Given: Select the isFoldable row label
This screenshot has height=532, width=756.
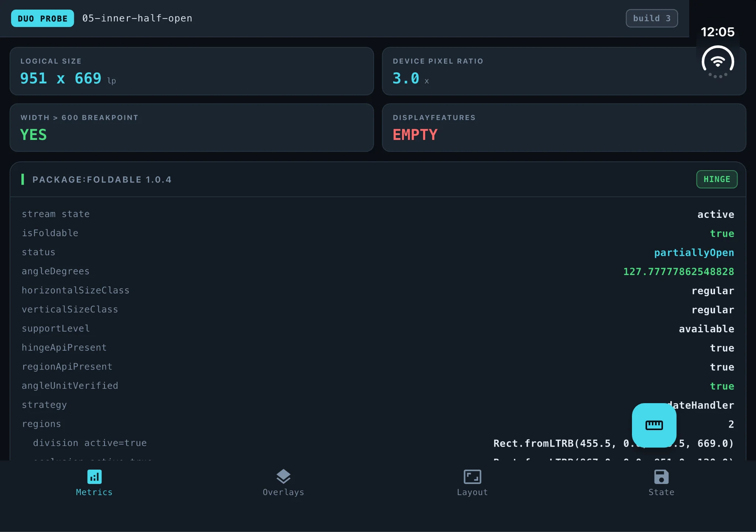Looking at the screenshot, I should coord(50,233).
